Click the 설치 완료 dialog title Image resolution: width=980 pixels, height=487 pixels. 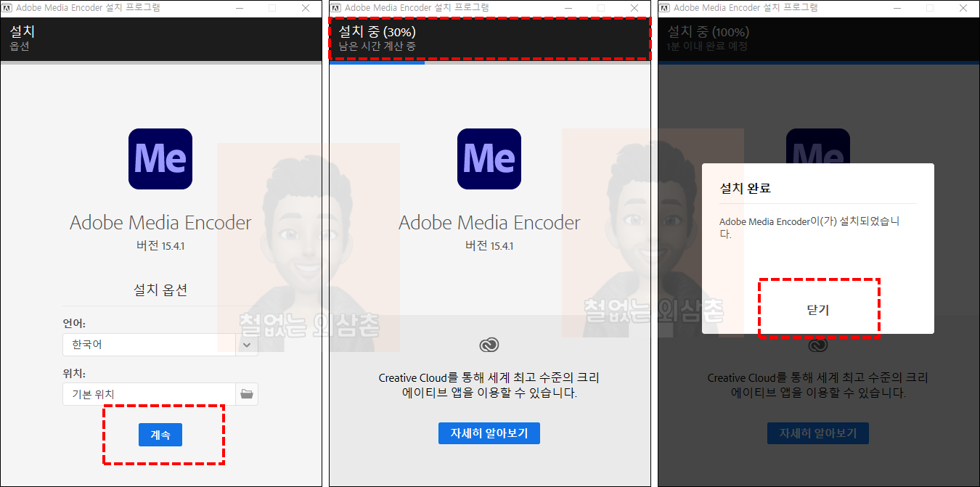click(x=745, y=188)
